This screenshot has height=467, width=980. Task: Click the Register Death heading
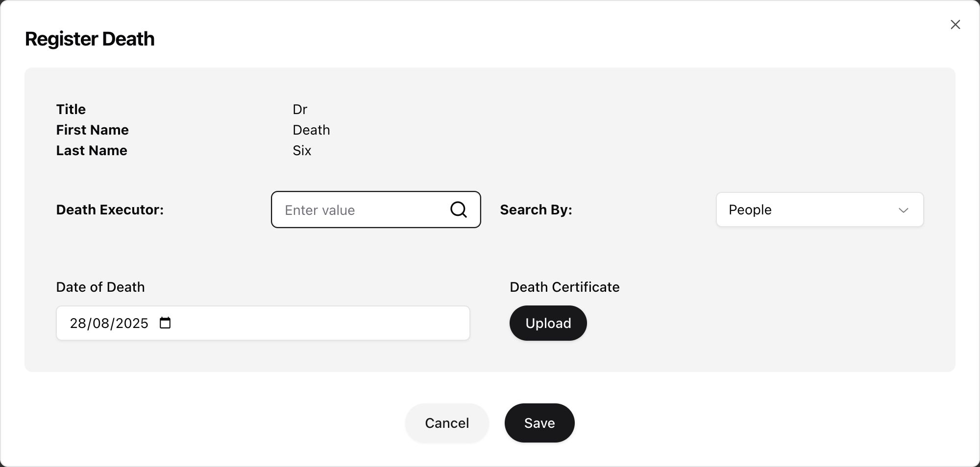pyautogui.click(x=90, y=39)
